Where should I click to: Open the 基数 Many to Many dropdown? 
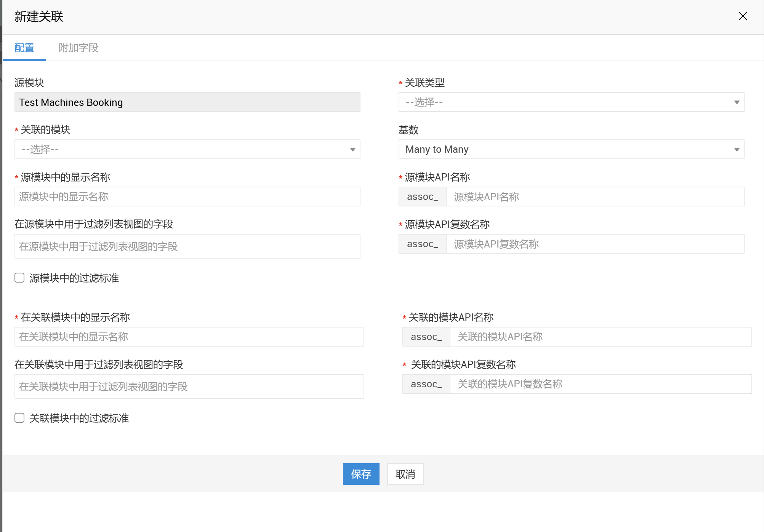pos(571,149)
